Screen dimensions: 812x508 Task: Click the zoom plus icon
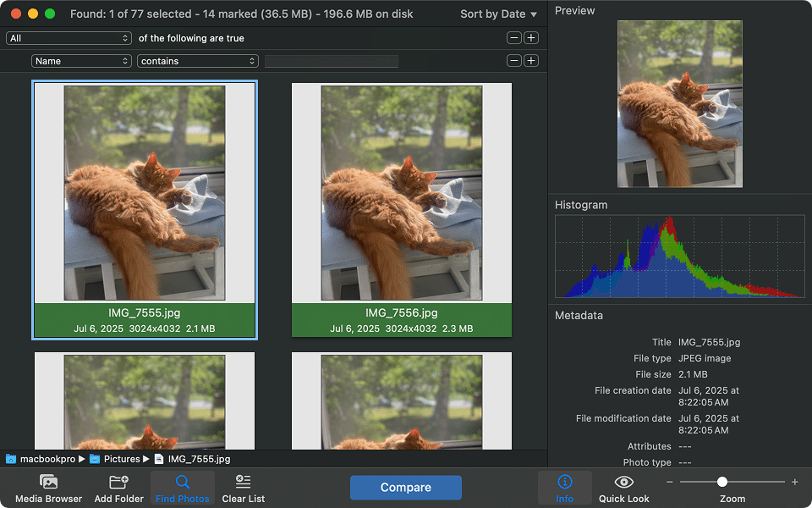(x=795, y=482)
